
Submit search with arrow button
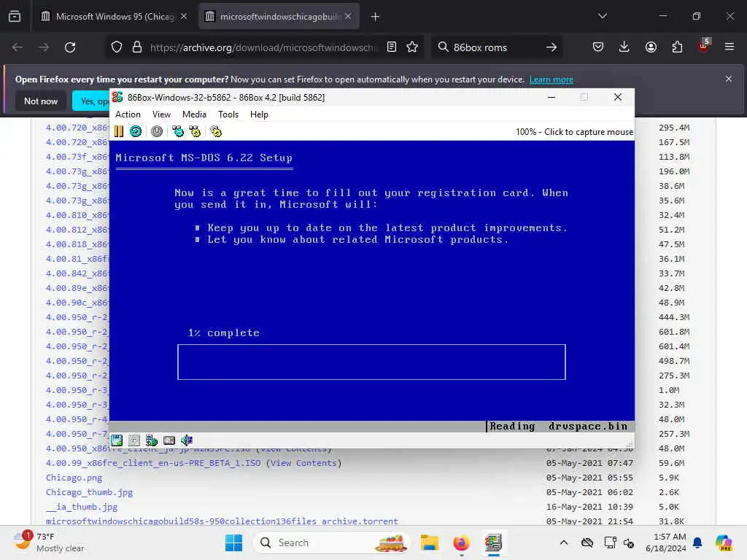(551, 47)
